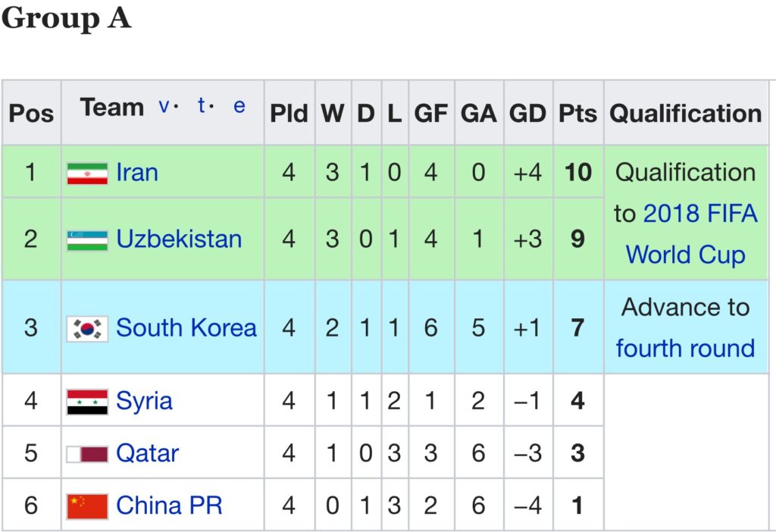Open the Uzbekistan team link
The height and width of the screenshot is (532, 776).
[x=179, y=239]
